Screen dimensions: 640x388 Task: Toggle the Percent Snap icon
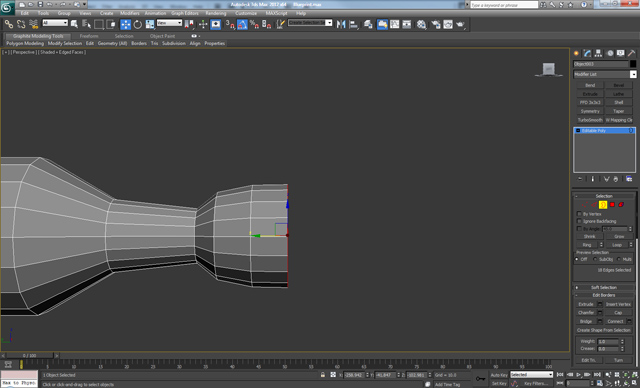point(254,24)
